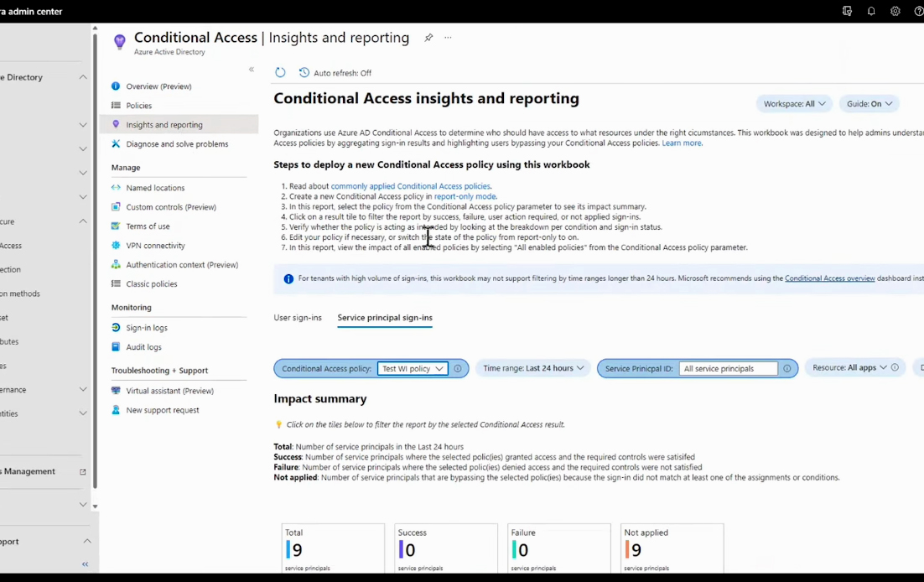Click info icon beside Service Principal ID field

tap(786, 368)
